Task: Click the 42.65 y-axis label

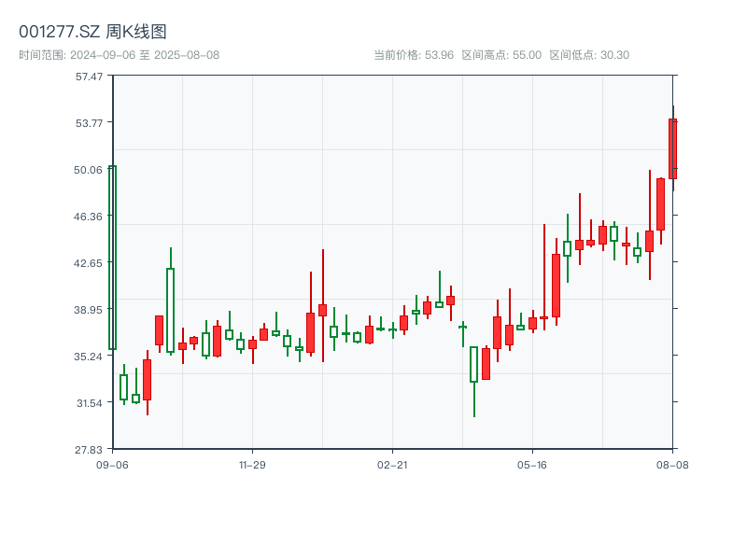Action: point(90,263)
